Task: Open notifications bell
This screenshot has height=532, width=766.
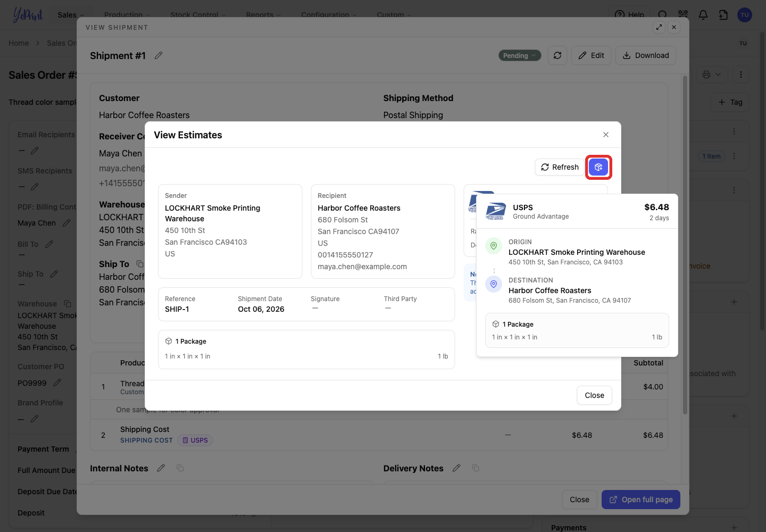Action: (703, 15)
